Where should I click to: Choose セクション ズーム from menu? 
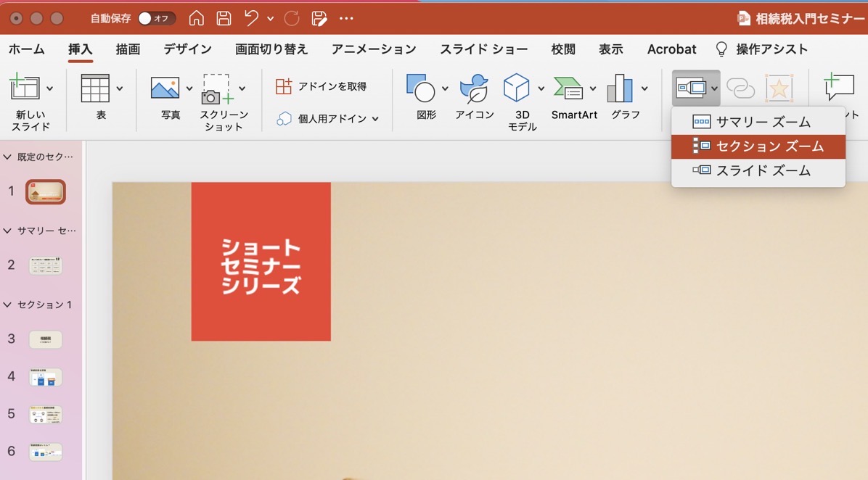pyautogui.click(x=758, y=146)
